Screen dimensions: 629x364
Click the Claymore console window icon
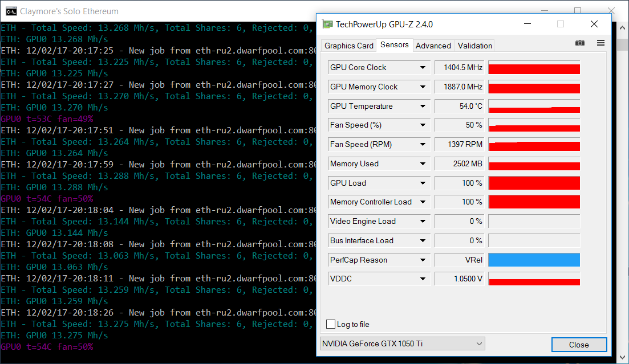pyautogui.click(x=11, y=11)
